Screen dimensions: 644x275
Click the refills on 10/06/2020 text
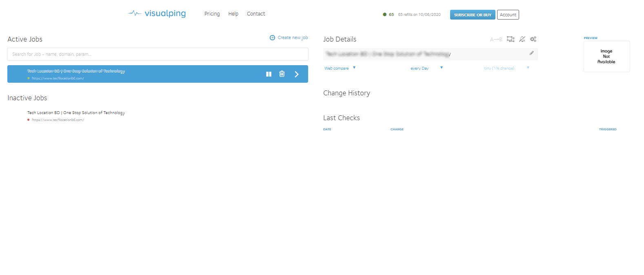coord(419,15)
